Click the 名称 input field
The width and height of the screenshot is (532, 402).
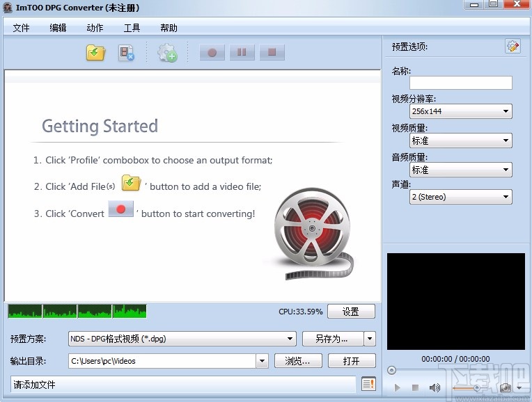pyautogui.click(x=461, y=83)
